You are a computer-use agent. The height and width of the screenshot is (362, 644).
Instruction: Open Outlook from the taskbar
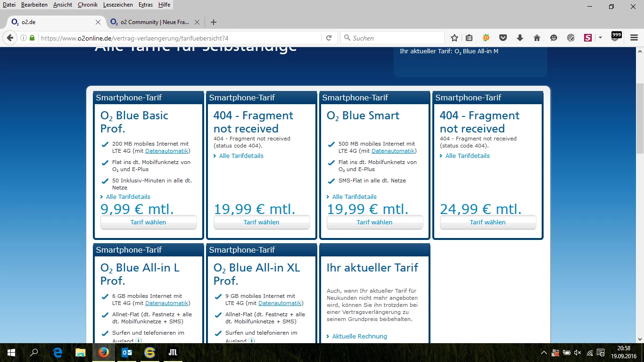[126, 353]
